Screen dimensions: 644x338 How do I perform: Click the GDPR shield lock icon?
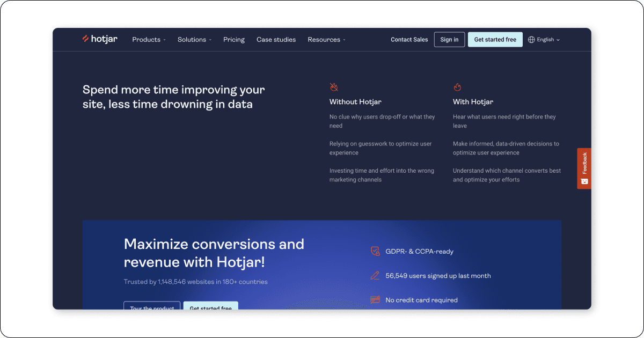(x=375, y=251)
